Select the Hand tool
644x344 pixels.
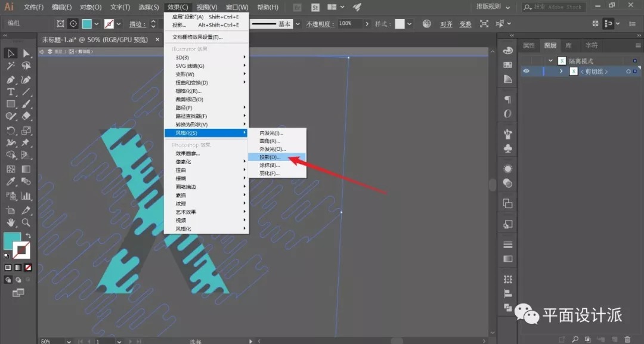pos(11,222)
